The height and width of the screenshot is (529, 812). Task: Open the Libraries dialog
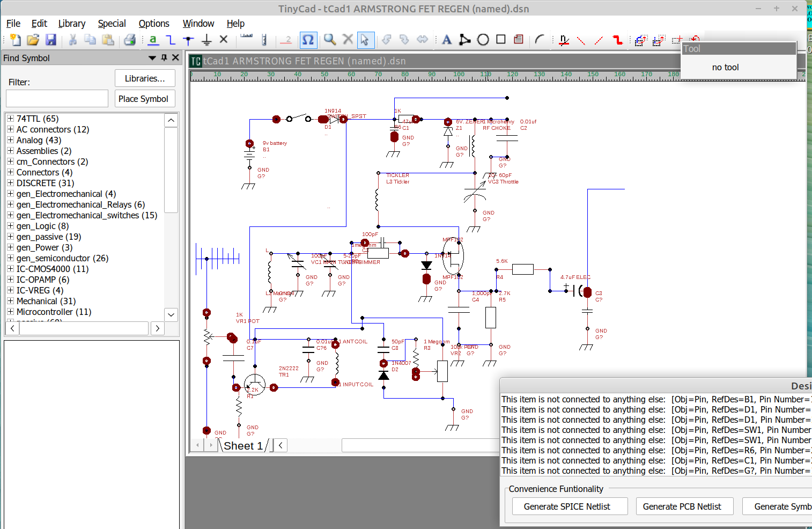pos(145,78)
